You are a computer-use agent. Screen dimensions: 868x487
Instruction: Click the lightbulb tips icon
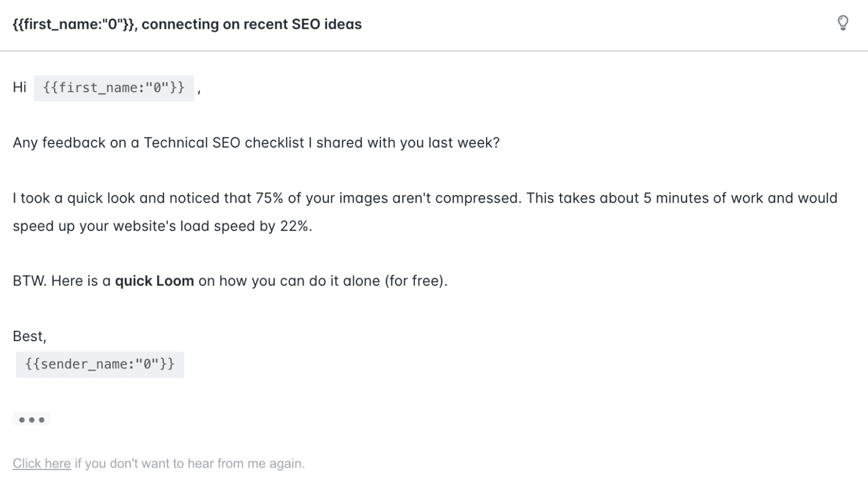pyautogui.click(x=843, y=23)
